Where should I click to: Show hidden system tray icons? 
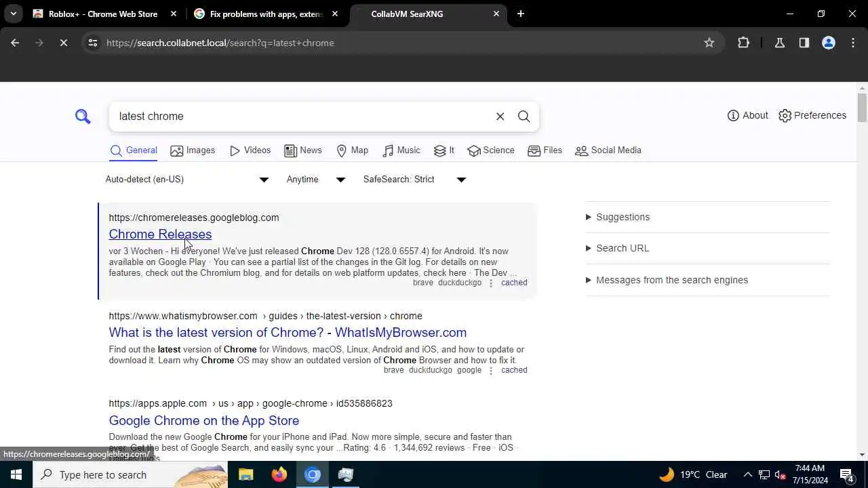click(747, 474)
